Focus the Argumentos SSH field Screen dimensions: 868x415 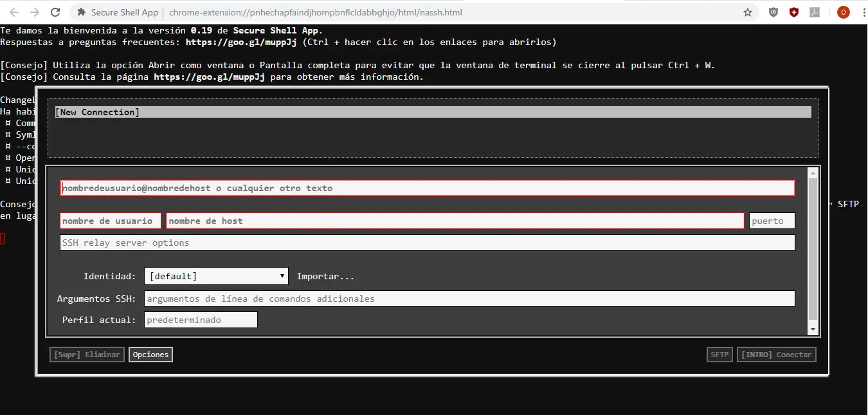coord(469,299)
